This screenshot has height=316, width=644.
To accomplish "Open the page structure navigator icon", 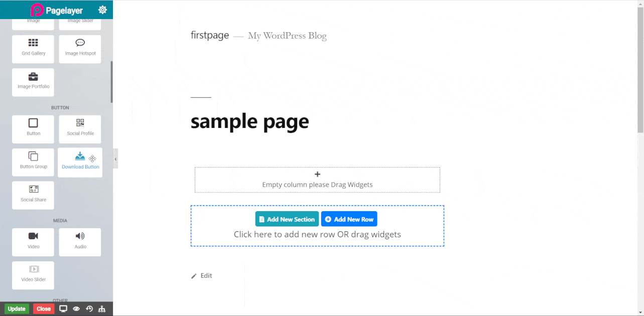I will pos(101,308).
